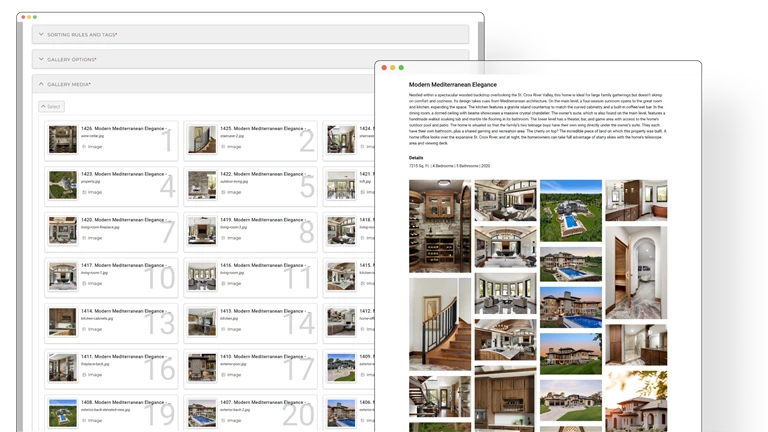This screenshot has height=432, width=768.
Task: Click thumbnail of item 1407 exterior back
Action: click(x=202, y=413)
